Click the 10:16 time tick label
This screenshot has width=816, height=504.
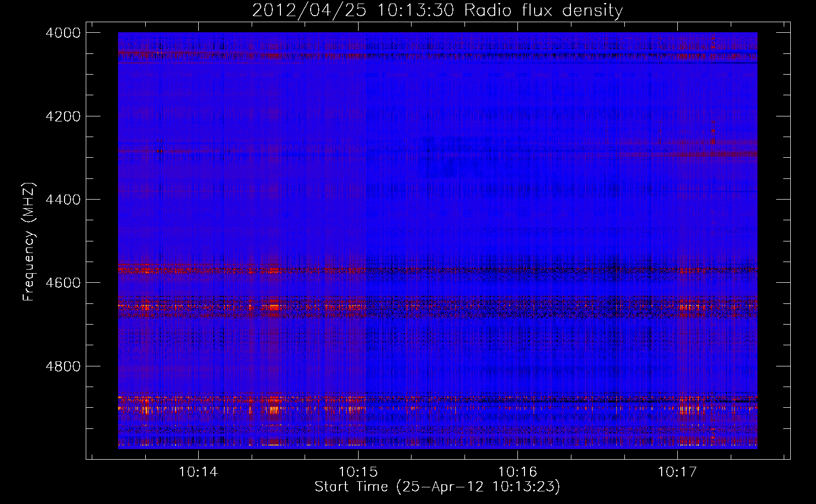tap(518, 472)
